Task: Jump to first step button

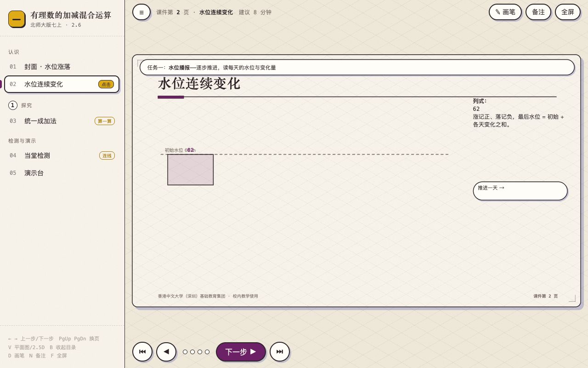Action: click(142, 352)
